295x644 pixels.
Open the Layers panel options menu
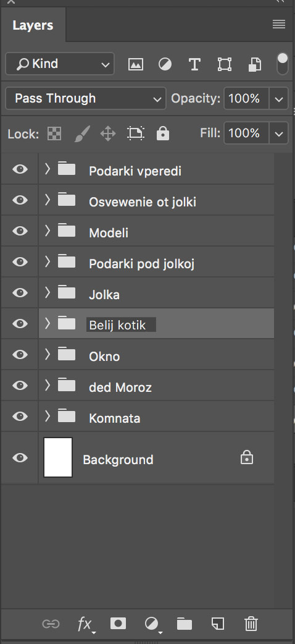279,24
